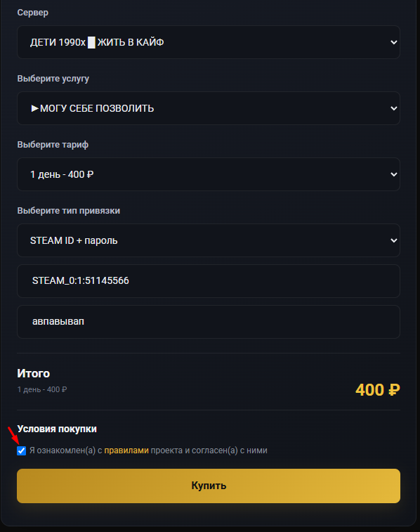Expand the 1 день - 400 ₽ tariff selector
The image size is (420, 532).
click(x=209, y=174)
